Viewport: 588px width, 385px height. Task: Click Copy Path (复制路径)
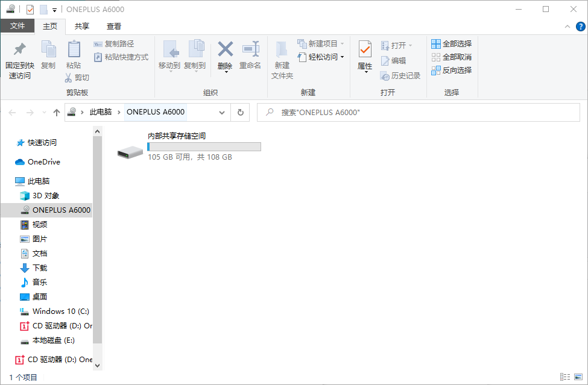coord(113,44)
